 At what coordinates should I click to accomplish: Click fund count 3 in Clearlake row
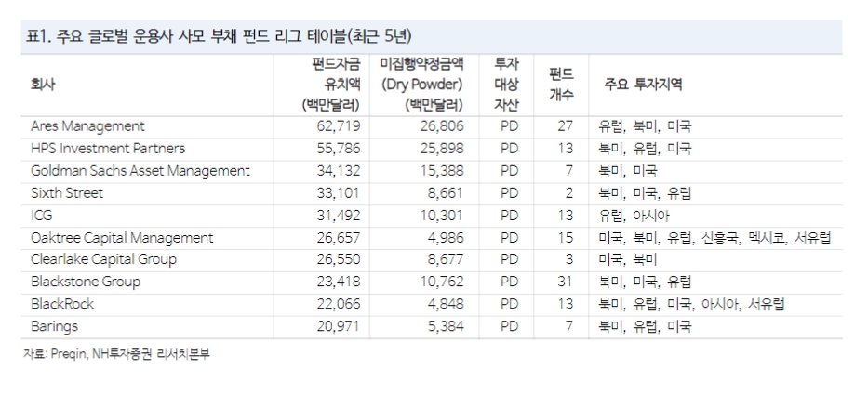[569, 259]
